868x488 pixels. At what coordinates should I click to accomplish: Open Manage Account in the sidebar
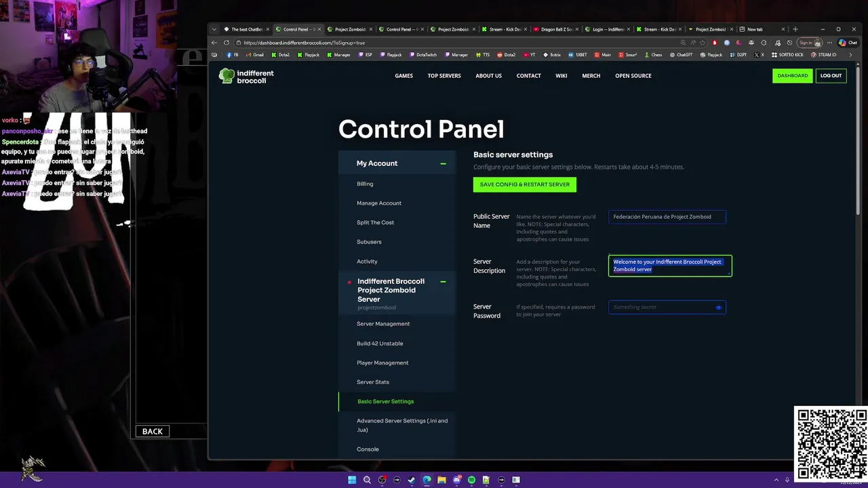[x=379, y=203]
